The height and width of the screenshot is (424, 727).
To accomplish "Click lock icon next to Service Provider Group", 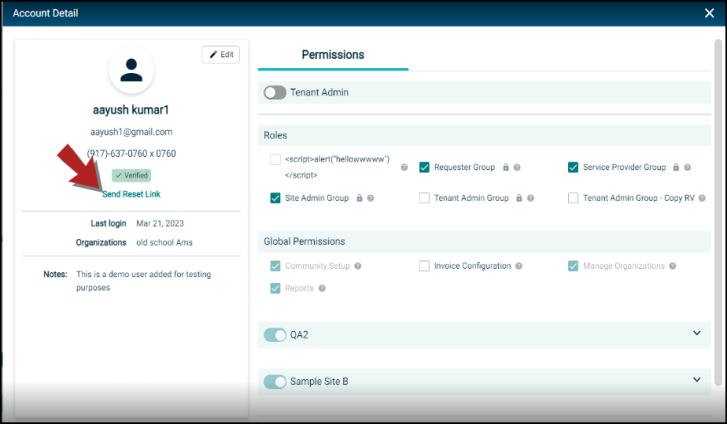I will (676, 167).
